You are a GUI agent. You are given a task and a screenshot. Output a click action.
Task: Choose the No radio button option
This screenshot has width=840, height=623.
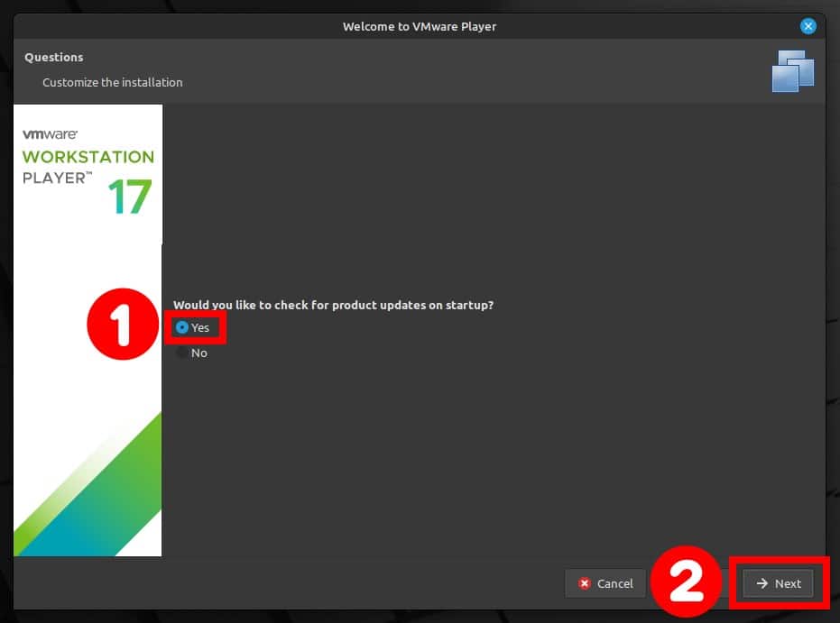(182, 353)
